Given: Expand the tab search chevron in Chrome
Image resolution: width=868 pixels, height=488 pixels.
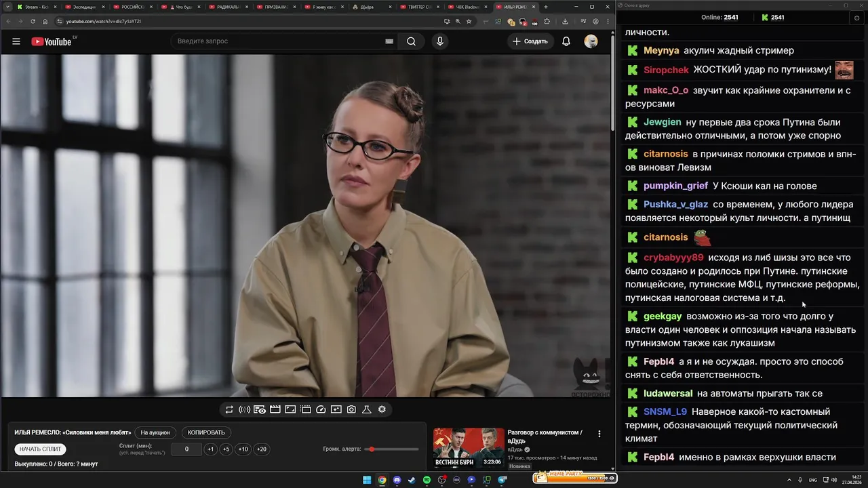Looking at the screenshot, I should (7, 7).
